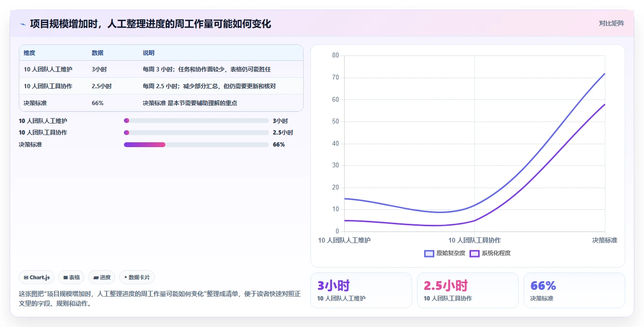This screenshot has width=644, height=327.
Task: Click description starting 每周 2.5 小时
Action: click(x=209, y=86)
